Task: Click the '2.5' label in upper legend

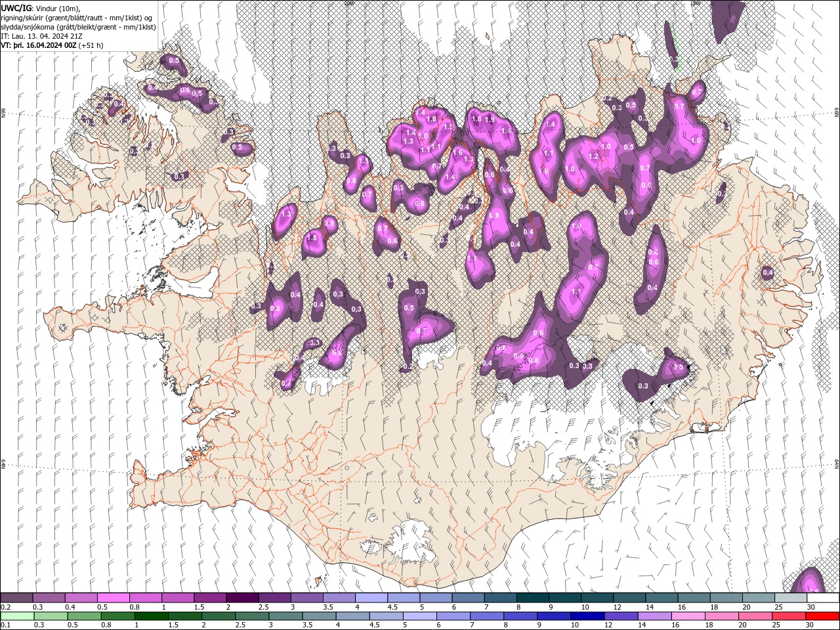Action: point(264,607)
